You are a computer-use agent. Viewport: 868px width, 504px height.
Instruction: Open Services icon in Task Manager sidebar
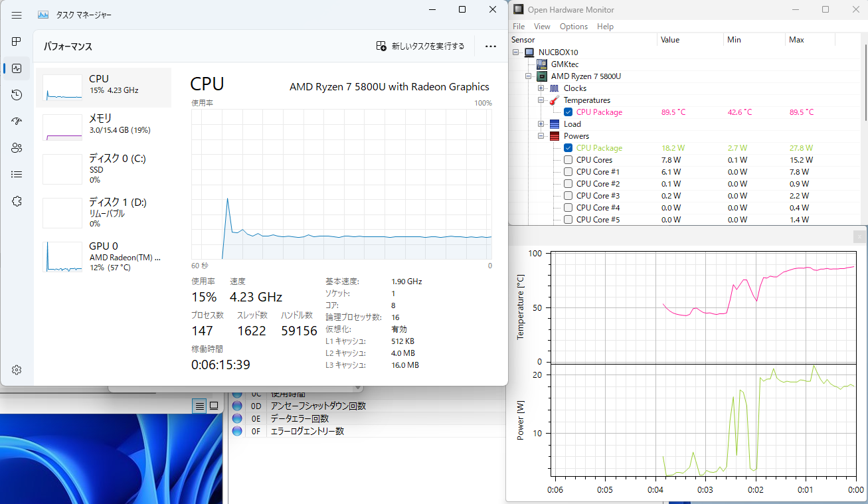[17, 201]
